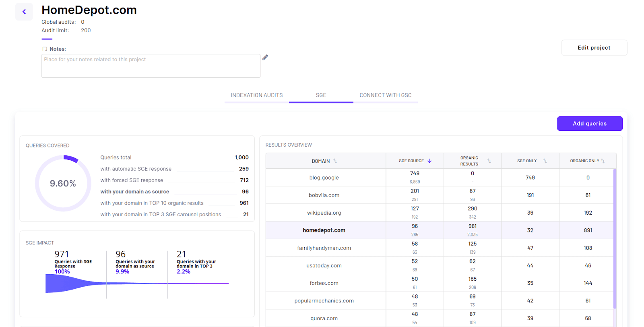Click the SGE impact funnel chart
This screenshot has height=327, width=644.
click(137, 284)
